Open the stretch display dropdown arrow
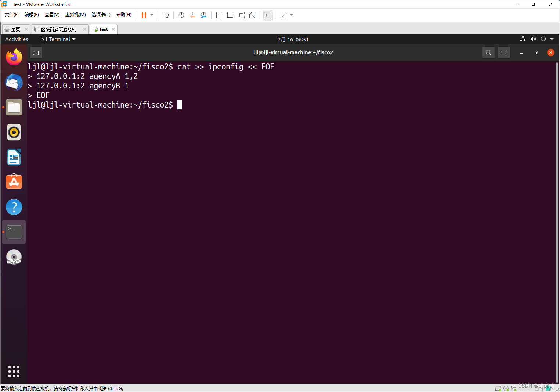The image size is (560, 392). [292, 15]
